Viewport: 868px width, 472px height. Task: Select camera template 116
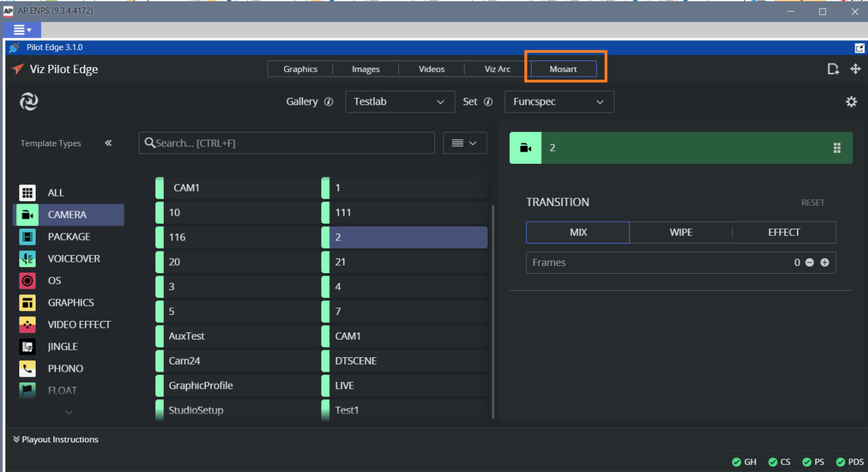pos(239,238)
